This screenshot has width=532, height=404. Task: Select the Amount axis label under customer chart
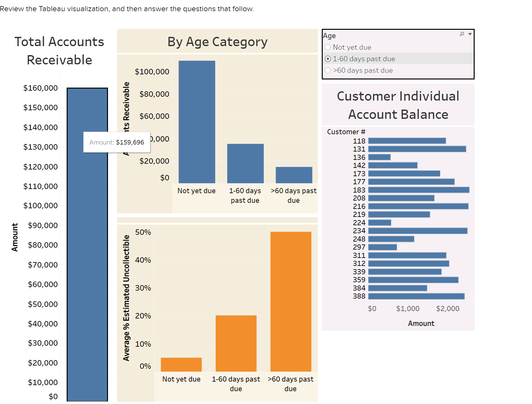click(x=421, y=323)
